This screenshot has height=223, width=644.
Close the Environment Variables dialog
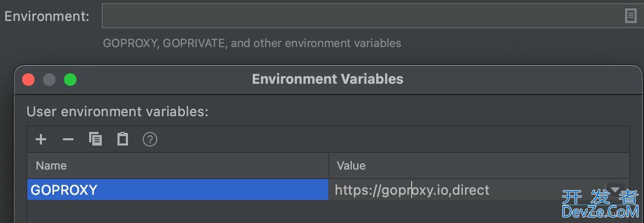(x=28, y=80)
